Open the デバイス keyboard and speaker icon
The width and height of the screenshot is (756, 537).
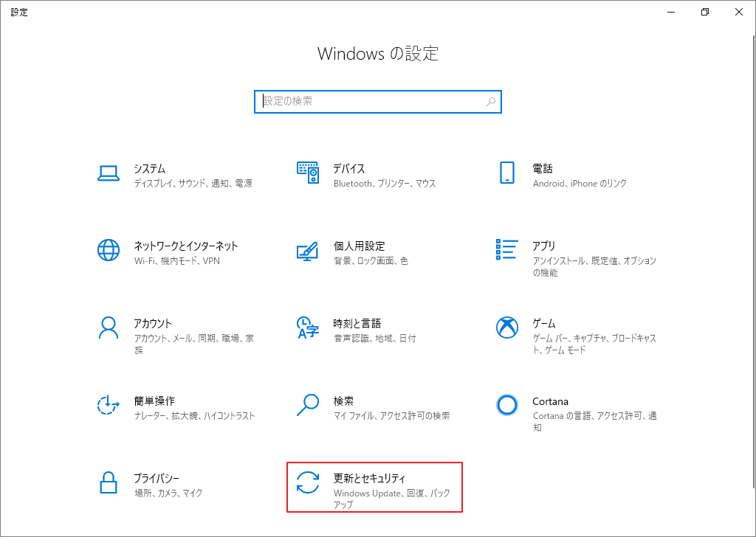[308, 173]
